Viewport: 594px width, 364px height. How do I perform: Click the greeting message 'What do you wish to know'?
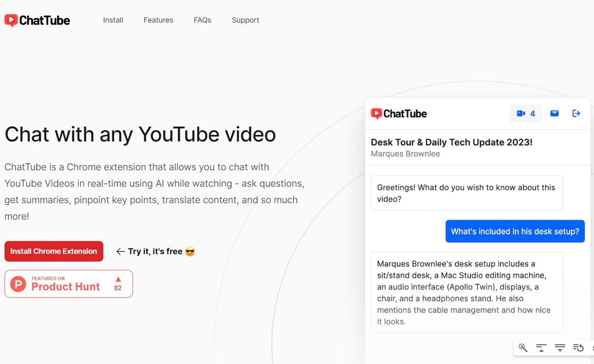click(467, 193)
